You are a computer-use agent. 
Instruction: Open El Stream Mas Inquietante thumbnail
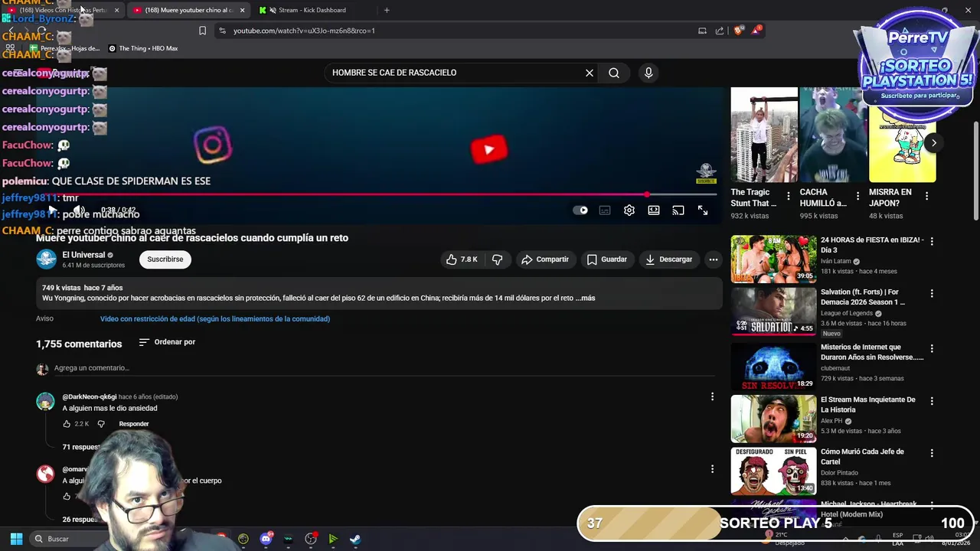[773, 419]
